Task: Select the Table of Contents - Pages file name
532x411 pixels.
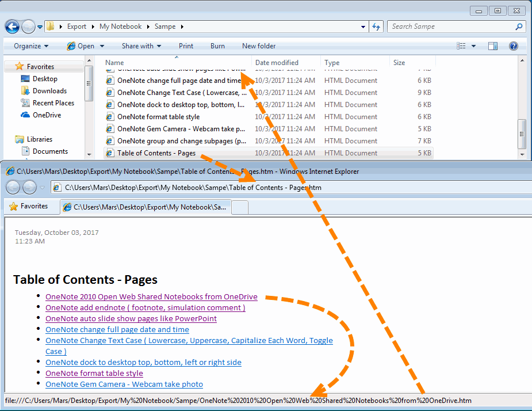Action: point(156,153)
